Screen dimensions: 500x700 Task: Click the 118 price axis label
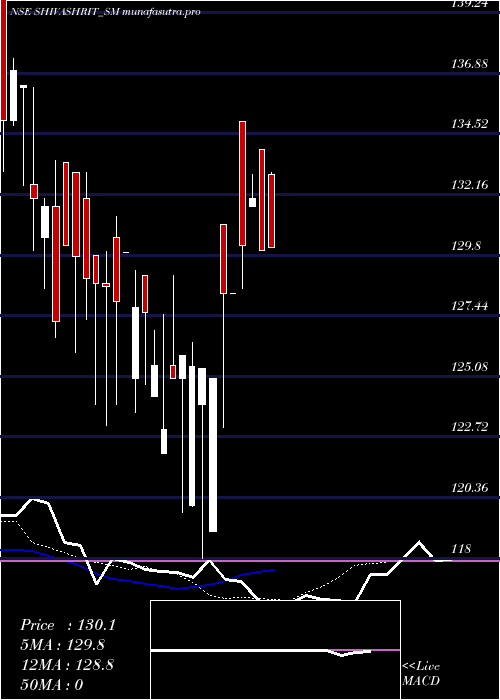pyautogui.click(x=461, y=549)
